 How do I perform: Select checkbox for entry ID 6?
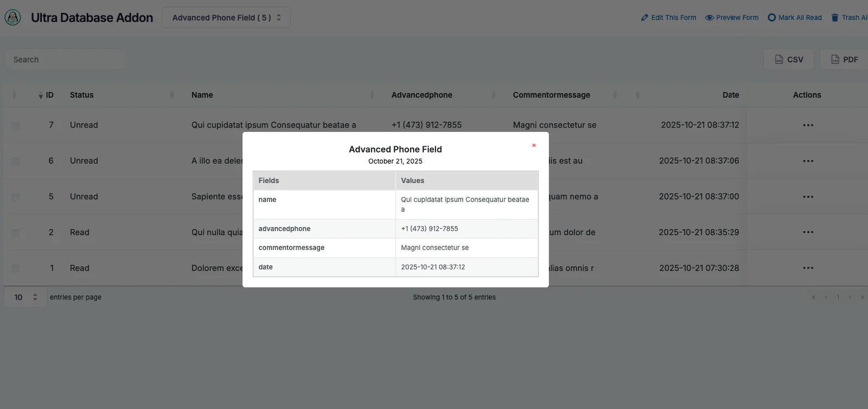tap(15, 161)
